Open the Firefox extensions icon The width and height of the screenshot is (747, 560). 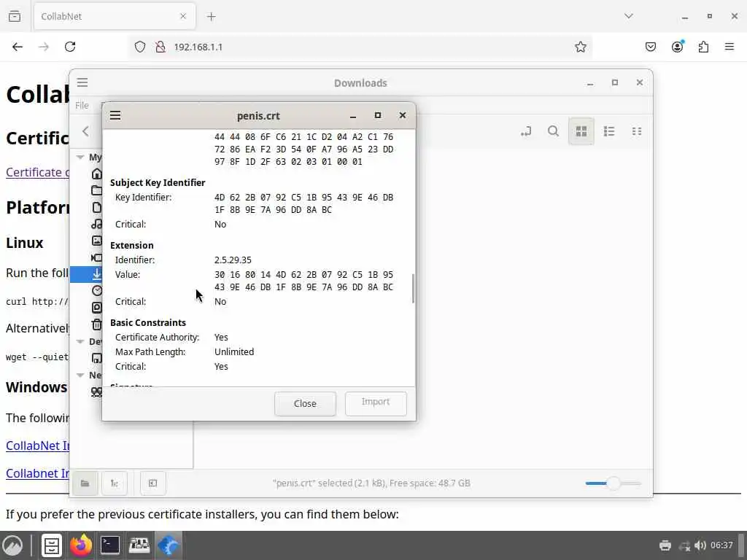pyautogui.click(x=704, y=47)
